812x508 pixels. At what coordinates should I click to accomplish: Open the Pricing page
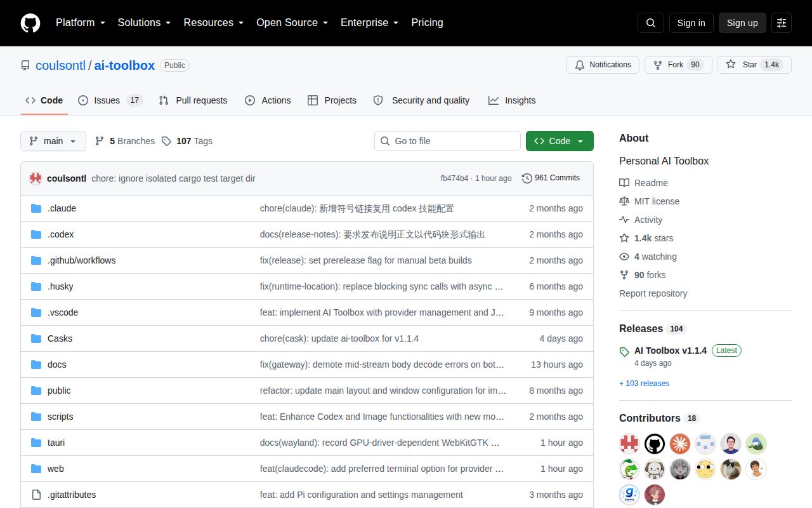(x=427, y=23)
